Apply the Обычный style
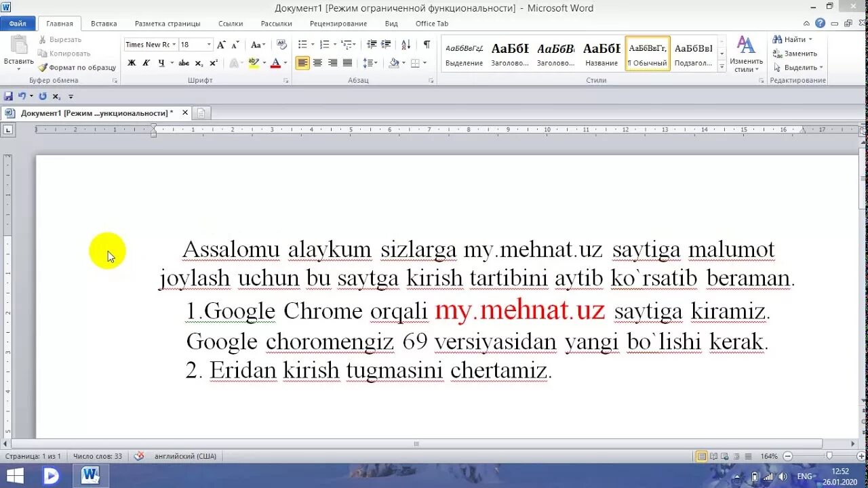Image resolution: width=868 pixels, height=488 pixels. (648, 54)
